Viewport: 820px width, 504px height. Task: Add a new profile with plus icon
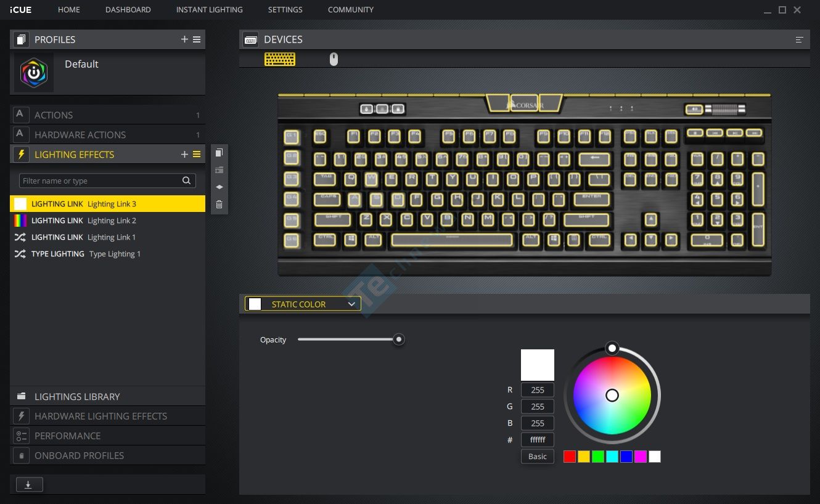click(x=184, y=39)
